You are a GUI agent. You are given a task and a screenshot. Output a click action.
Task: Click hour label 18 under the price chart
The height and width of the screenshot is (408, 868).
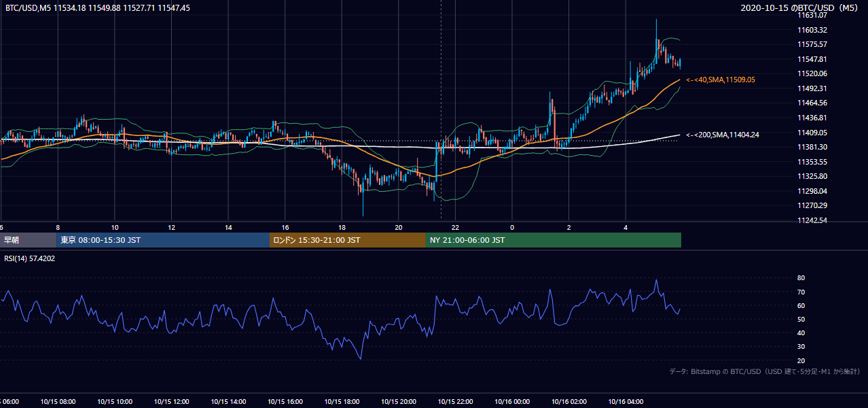click(x=342, y=227)
